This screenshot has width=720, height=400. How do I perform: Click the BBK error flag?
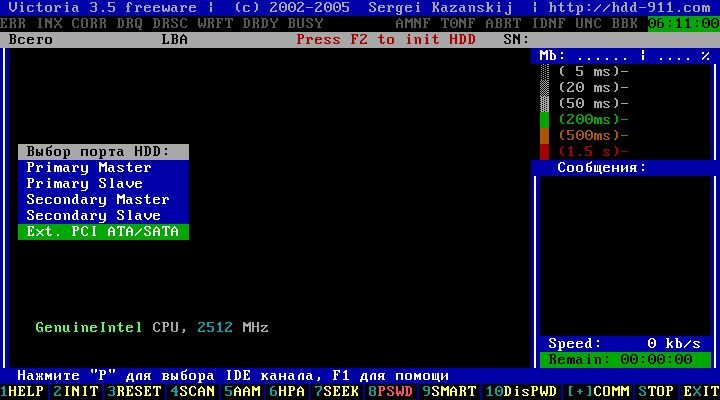click(624, 23)
